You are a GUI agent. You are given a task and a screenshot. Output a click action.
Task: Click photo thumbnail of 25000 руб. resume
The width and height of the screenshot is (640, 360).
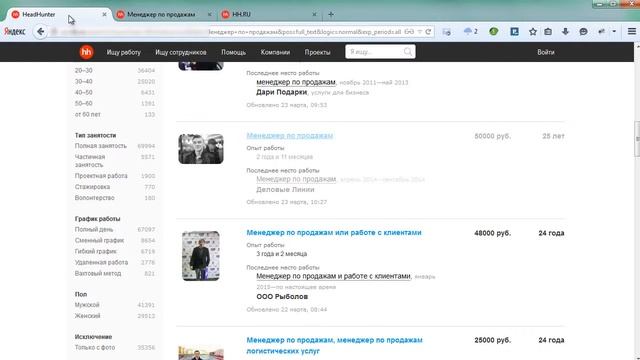tap(201, 353)
